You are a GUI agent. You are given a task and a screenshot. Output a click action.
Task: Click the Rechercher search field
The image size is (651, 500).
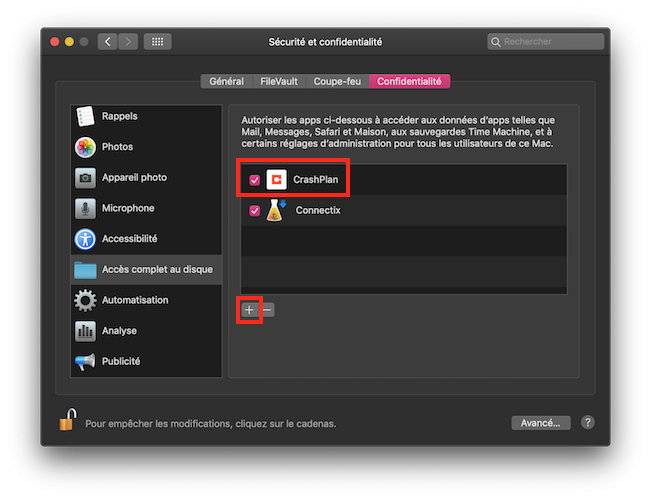(x=546, y=42)
